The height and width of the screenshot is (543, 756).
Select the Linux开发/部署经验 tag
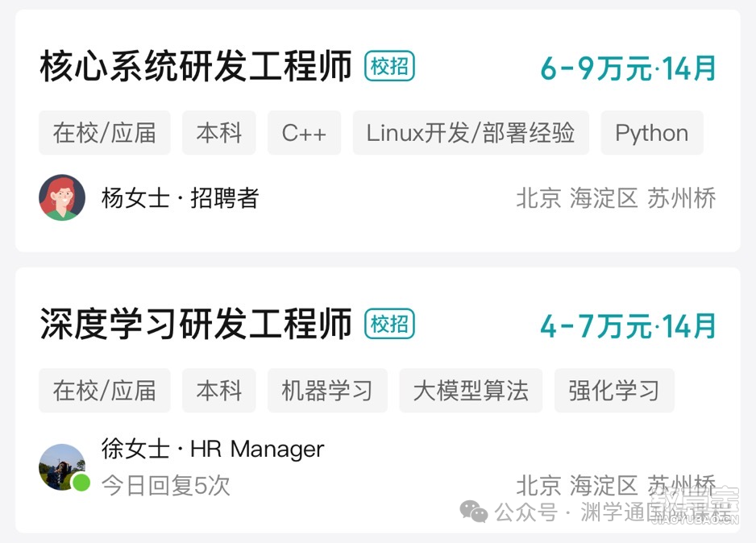(471, 132)
